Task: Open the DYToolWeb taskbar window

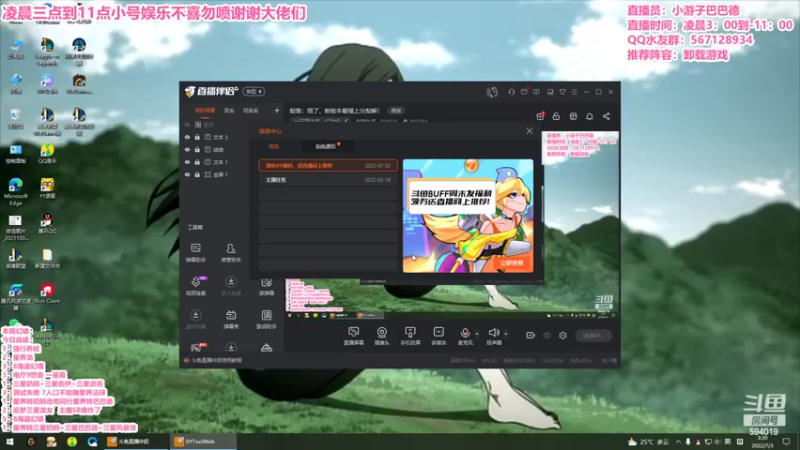Action: tap(204, 442)
